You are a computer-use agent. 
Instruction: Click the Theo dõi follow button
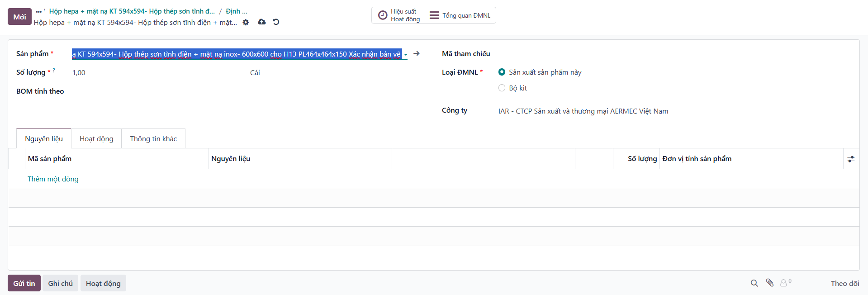click(x=844, y=283)
